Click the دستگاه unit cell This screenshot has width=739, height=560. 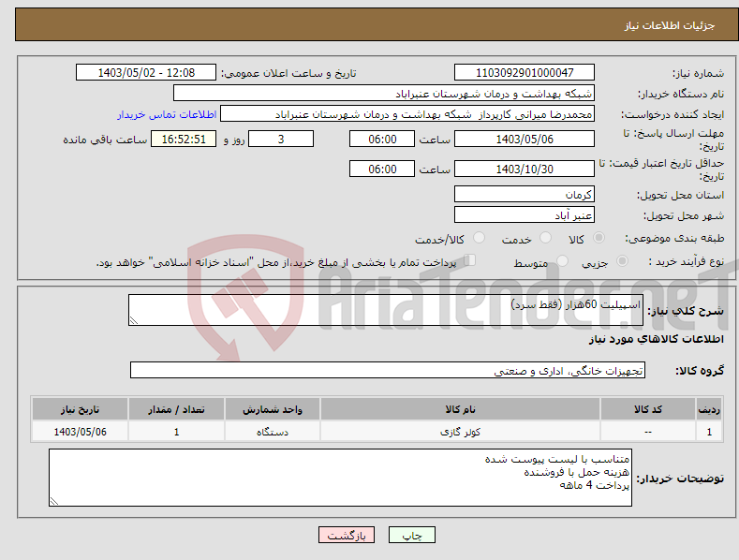[273, 432]
